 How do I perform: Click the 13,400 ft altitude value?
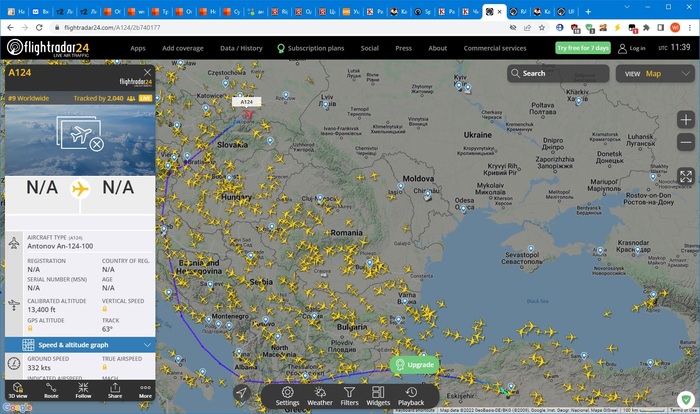(42, 309)
